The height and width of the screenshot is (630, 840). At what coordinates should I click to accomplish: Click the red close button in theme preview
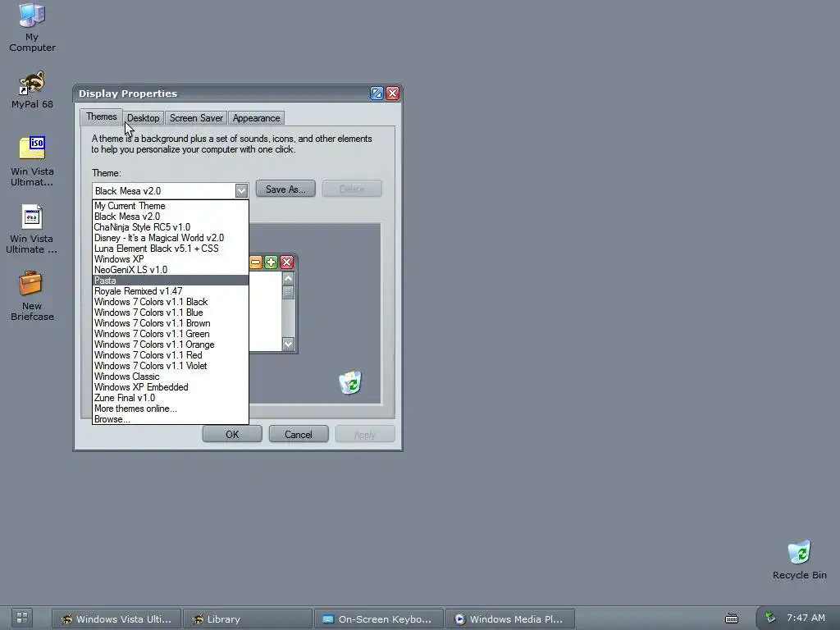[286, 262]
